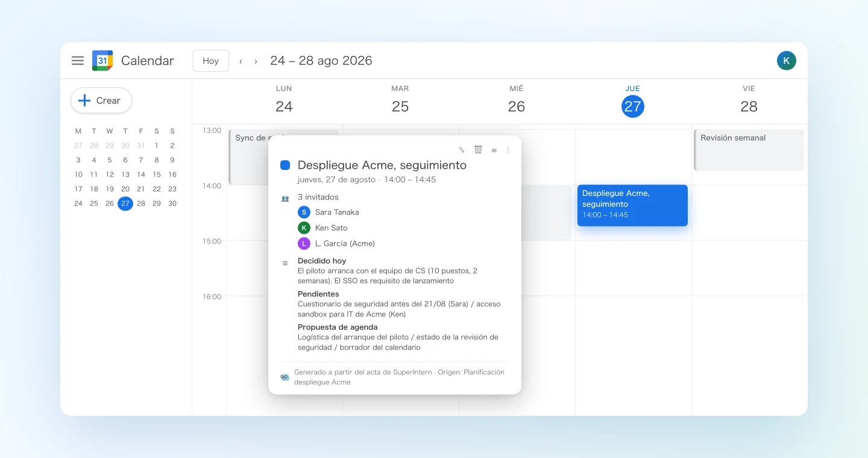This screenshot has height=458, width=868.
Task: Select L. García (Acme) avatar
Action: click(304, 243)
